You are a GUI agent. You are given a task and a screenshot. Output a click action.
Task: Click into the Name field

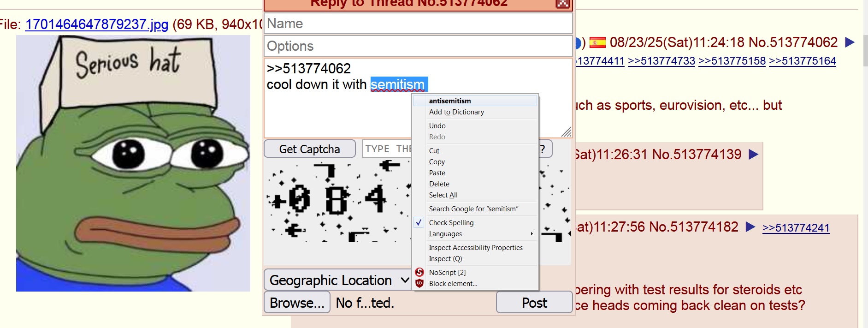418,24
